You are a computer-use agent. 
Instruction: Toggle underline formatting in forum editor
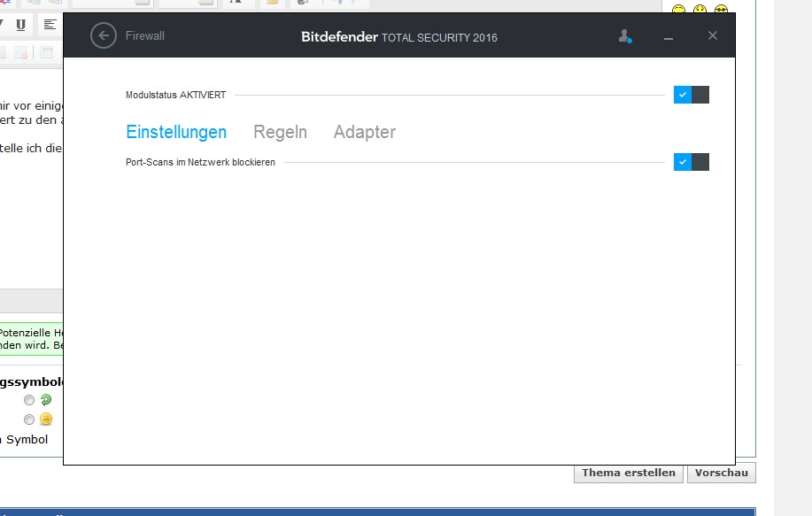point(20,25)
